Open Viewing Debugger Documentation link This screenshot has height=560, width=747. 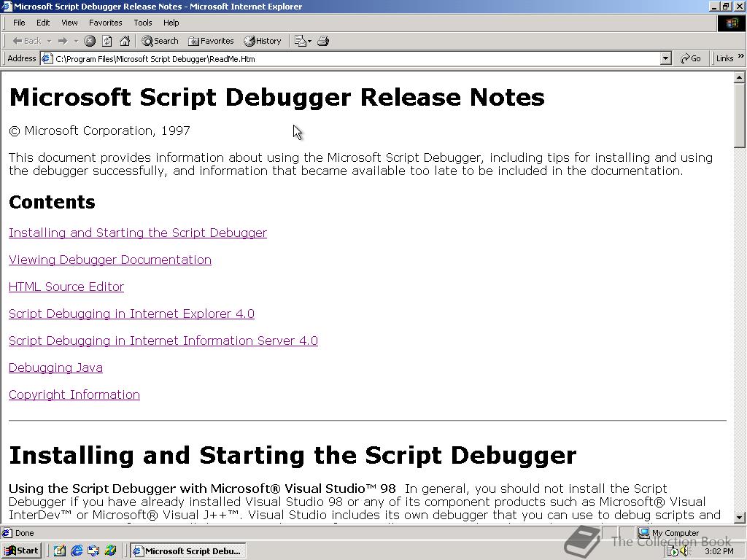(x=110, y=260)
